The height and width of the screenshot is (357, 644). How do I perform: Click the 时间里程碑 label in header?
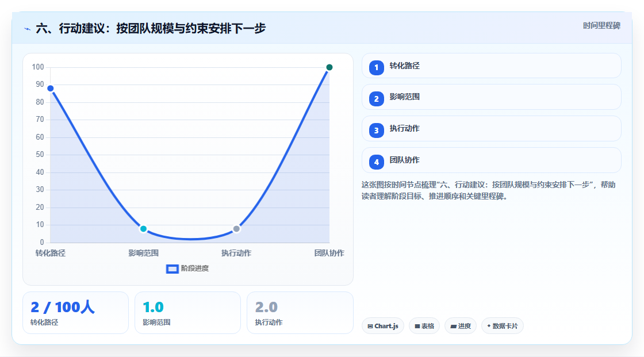coord(601,25)
